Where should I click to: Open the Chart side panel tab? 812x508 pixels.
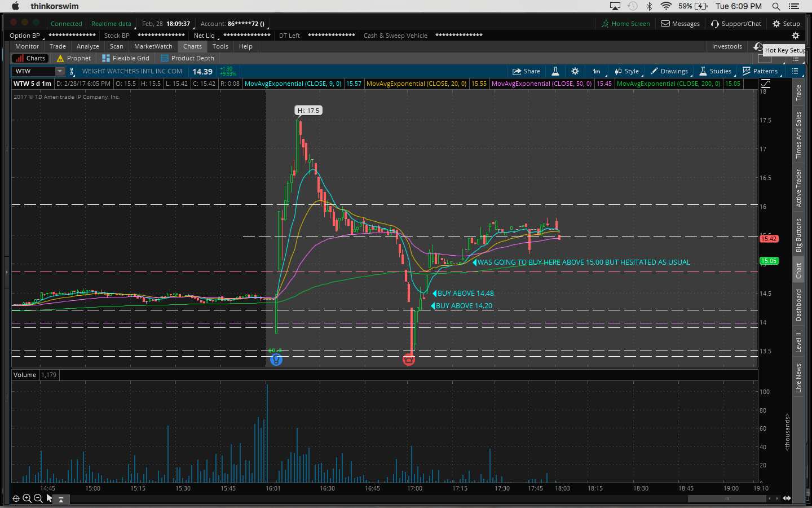click(x=798, y=271)
